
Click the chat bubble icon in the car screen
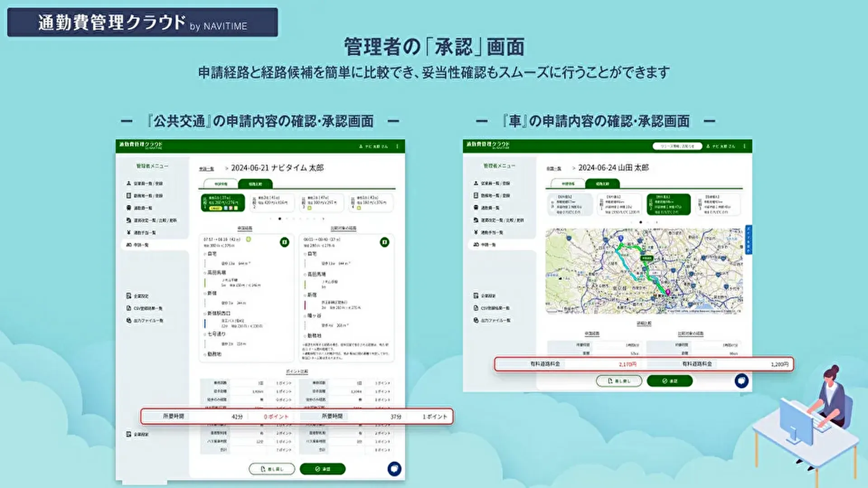pyautogui.click(x=741, y=381)
